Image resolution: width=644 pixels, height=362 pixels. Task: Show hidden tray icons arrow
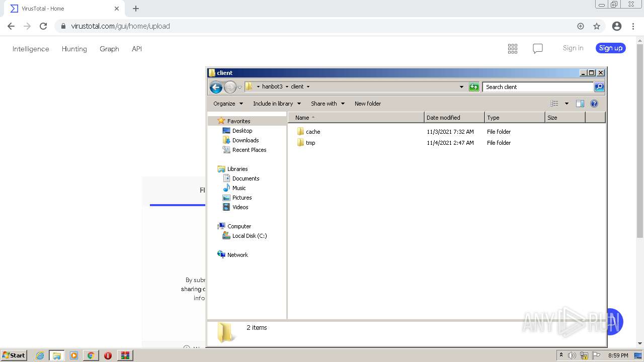coord(561,355)
